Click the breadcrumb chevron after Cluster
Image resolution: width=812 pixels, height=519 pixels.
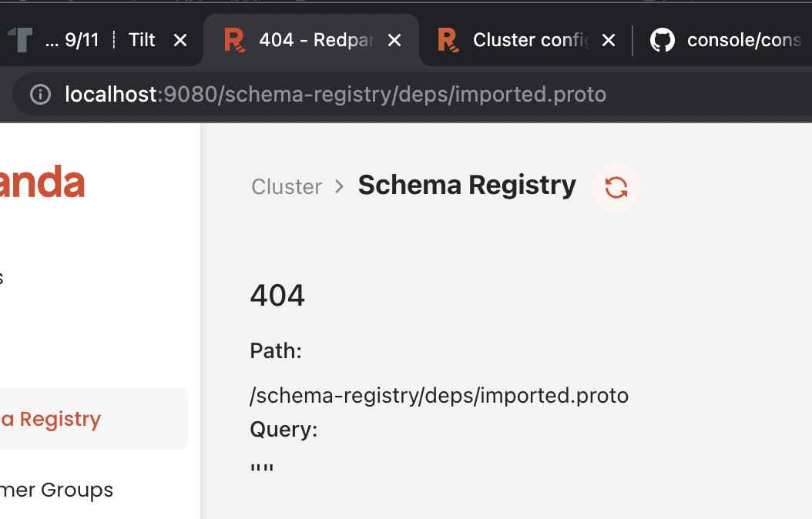coord(337,187)
